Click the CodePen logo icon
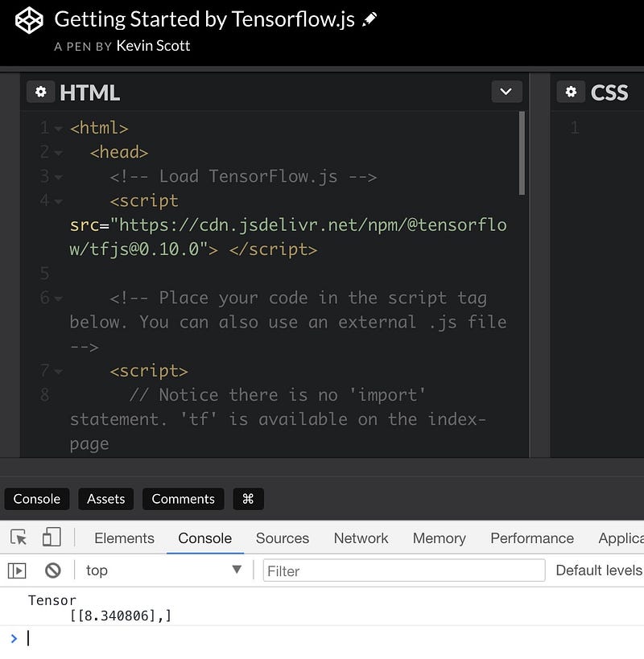Image resolution: width=644 pixels, height=659 pixels. click(x=29, y=20)
